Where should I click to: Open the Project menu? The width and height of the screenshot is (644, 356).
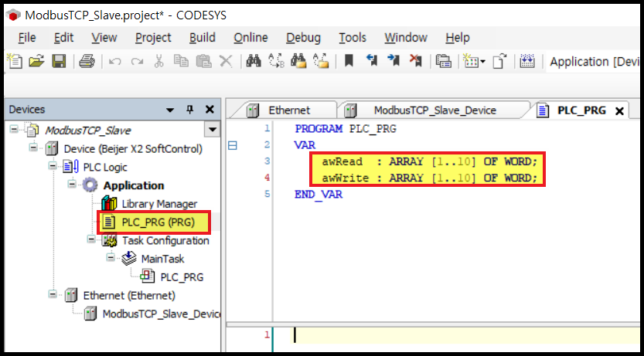tap(153, 38)
